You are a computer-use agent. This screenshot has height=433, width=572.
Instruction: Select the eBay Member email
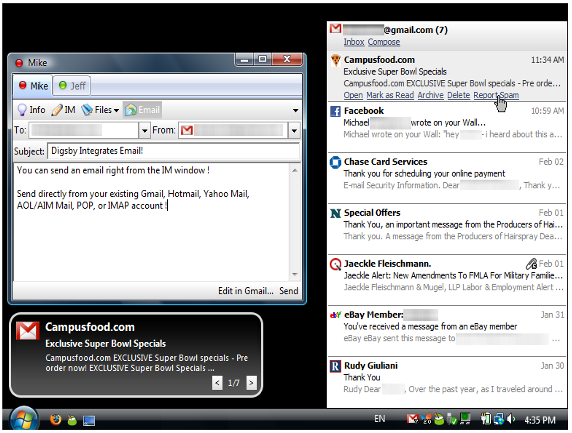click(x=447, y=331)
